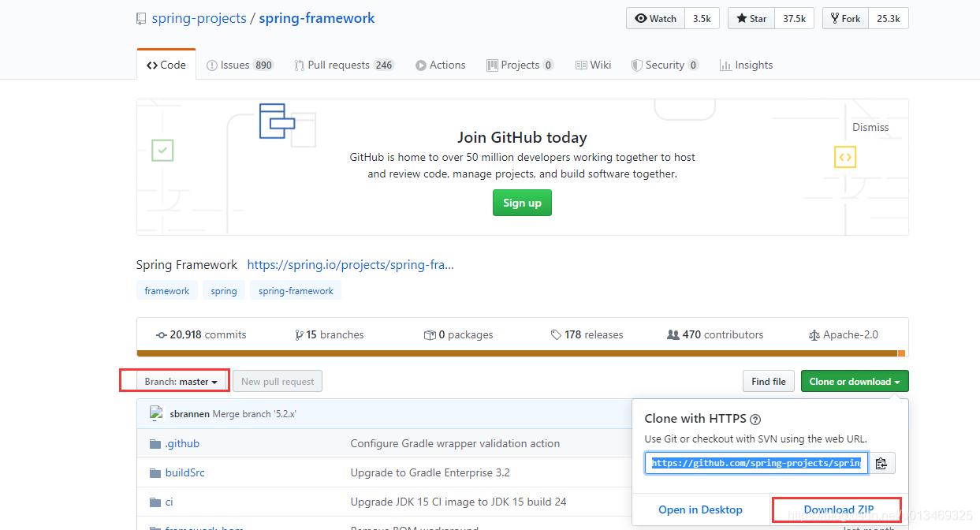Collapse the Clone or download dropdown
This screenshot has width=980, height=530.
click(x=854, y=382)
